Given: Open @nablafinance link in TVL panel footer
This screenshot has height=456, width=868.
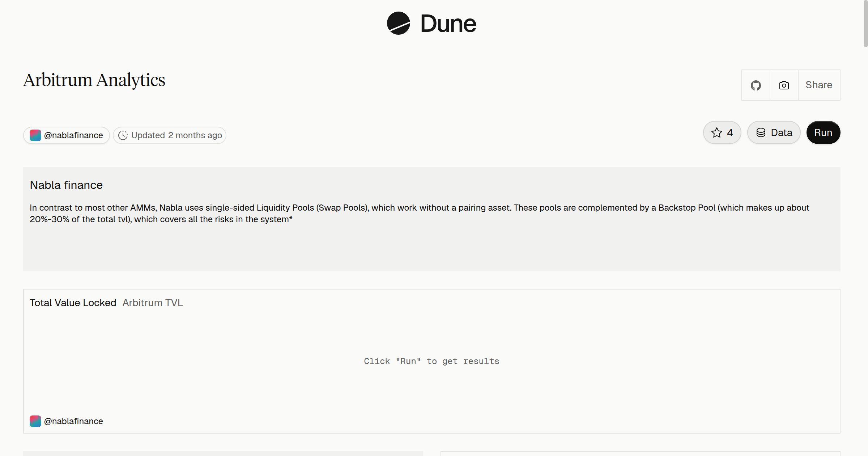Looking at the screenshot, I should pos(73,421).
